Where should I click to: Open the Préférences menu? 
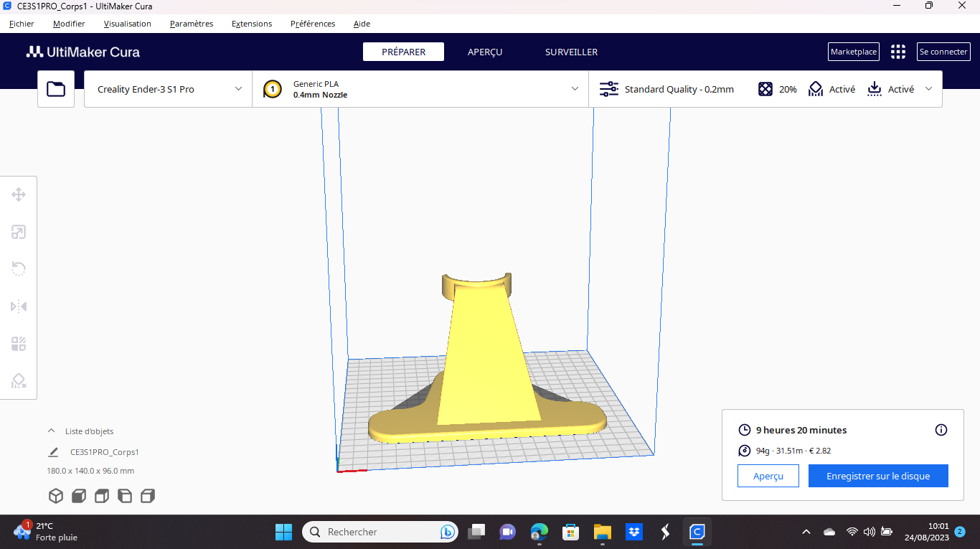click(313, 24)
